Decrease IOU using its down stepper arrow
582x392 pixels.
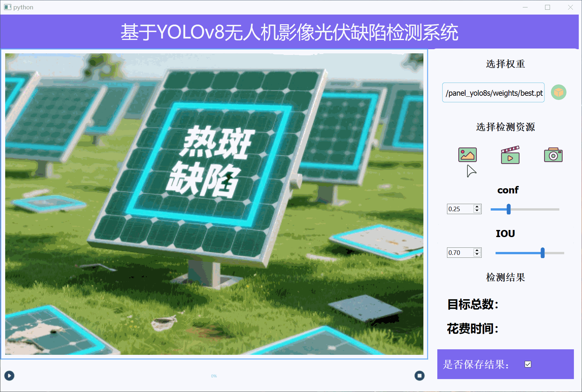pos(477,255)
